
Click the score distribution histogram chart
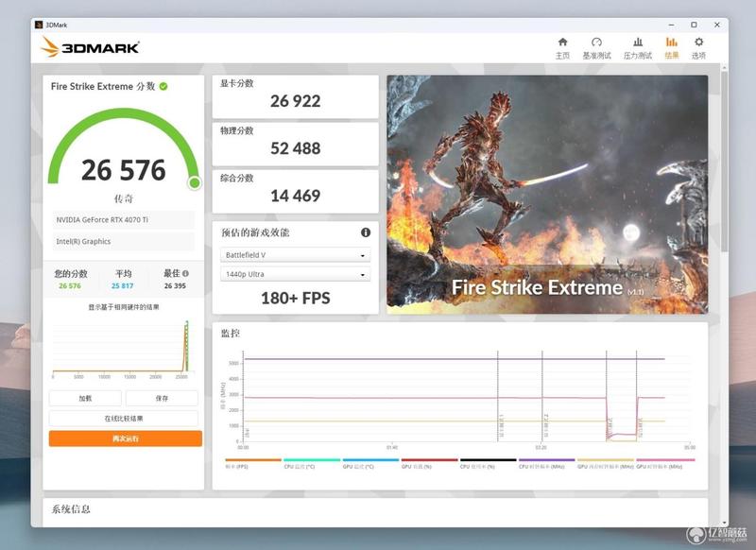[124, 350]
